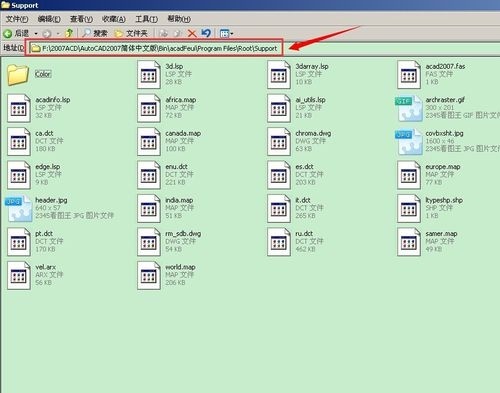Select the acadinfo.lsp file icon
500x393 pixels.
tap(19, 108)
